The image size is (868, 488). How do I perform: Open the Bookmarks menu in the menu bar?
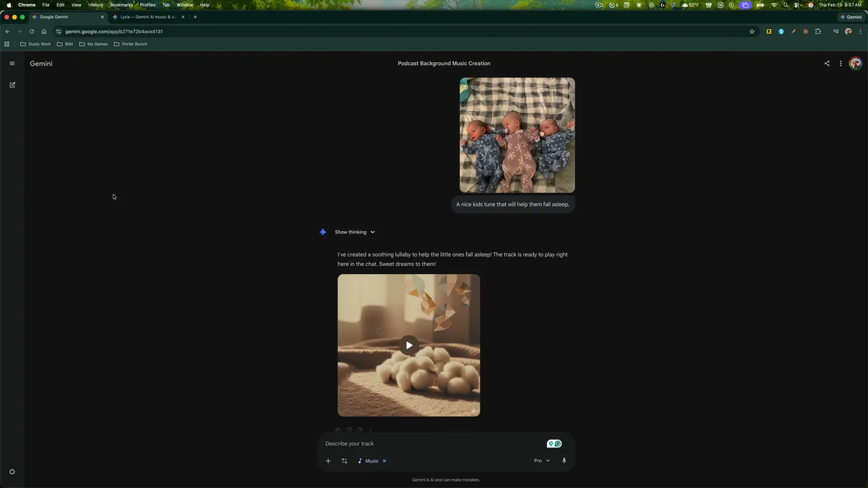pos(121,5)
